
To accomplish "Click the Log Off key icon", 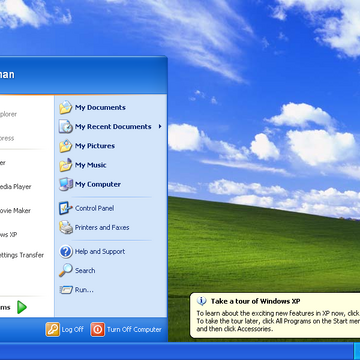I will [x=53, y=329].
